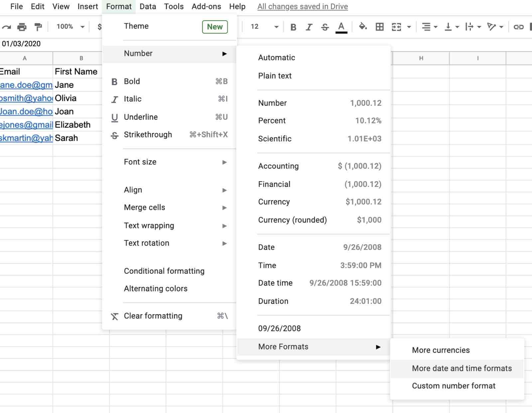Click the Borders icon

click(380, 27)
